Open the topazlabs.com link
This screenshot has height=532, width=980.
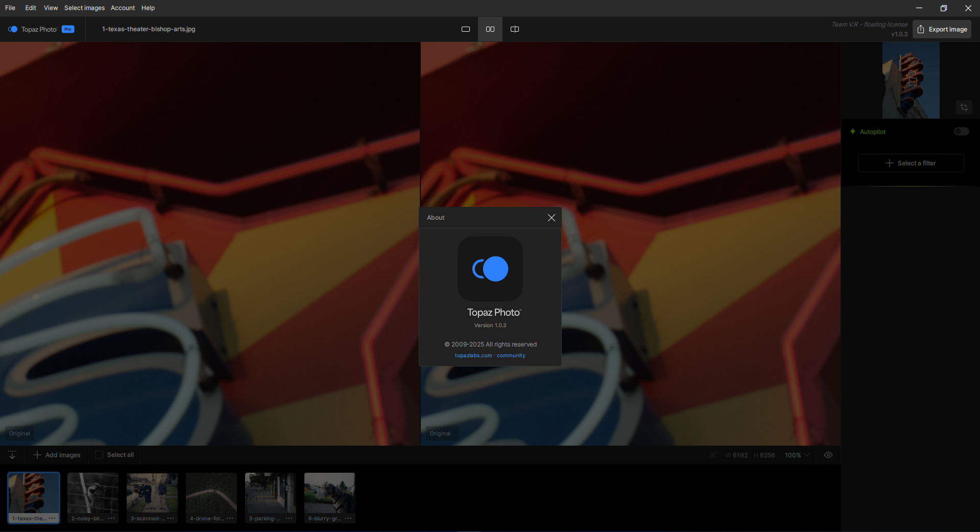(473, 356)
